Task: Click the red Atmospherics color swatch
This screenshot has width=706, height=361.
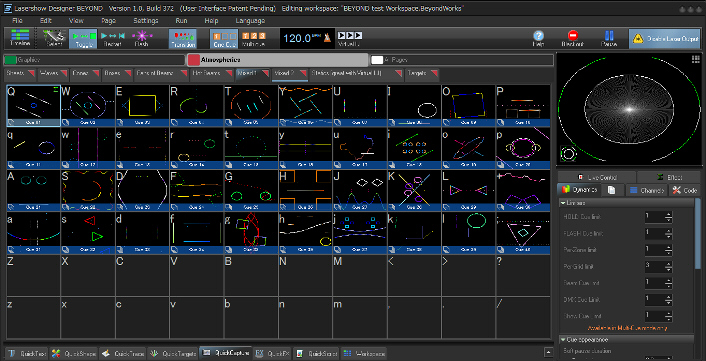Action: 194,60
